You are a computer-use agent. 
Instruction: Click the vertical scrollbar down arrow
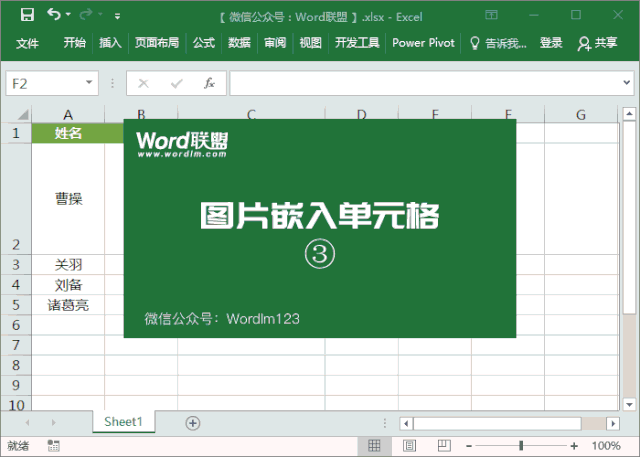[x=629, y=405]
